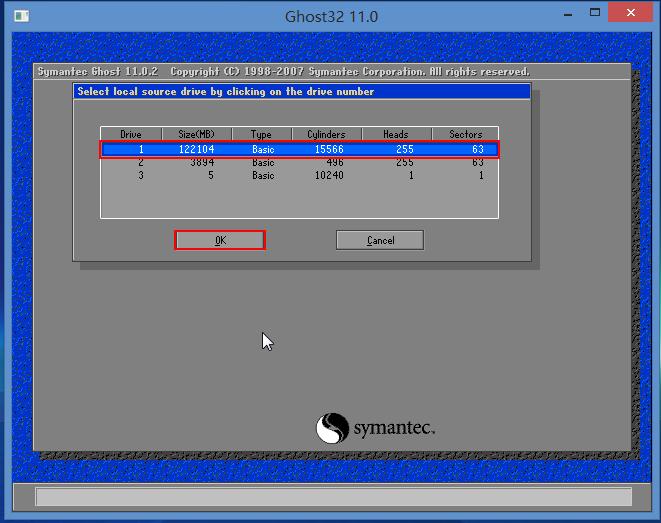Close the Ghost32 11.0 window
661x523 pixels.
click(630, 16)
